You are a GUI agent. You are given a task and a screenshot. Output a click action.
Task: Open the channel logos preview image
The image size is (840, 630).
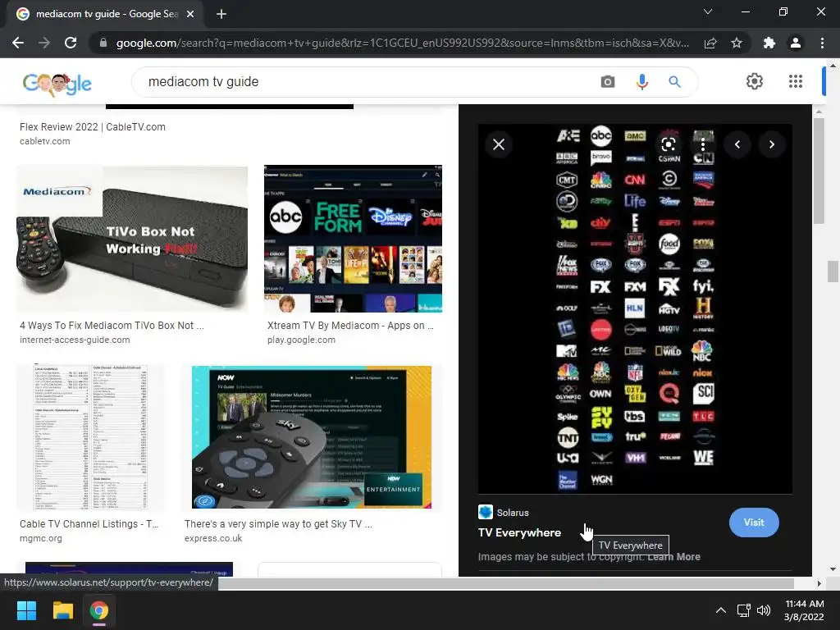[636, 308]
